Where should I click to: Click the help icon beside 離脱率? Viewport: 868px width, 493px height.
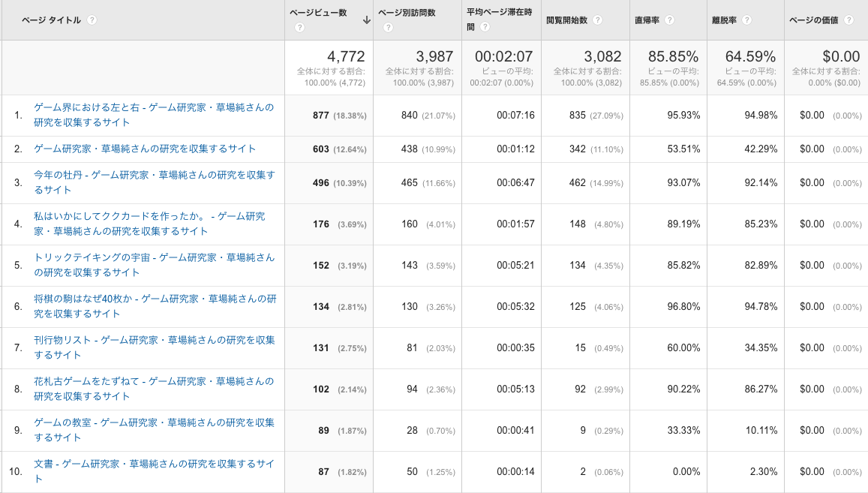(746, 20)
